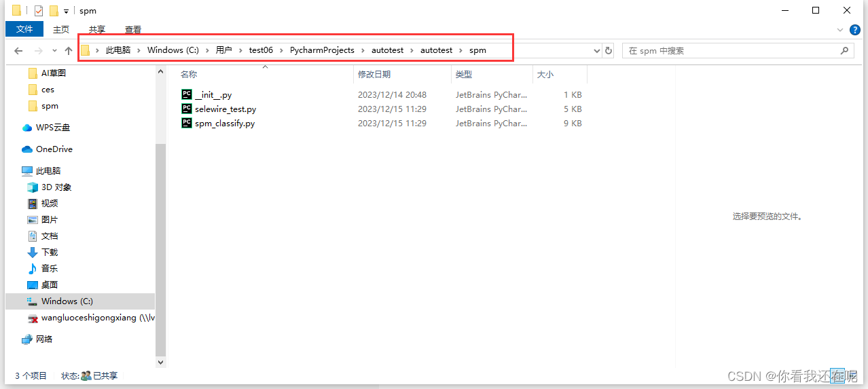This screenshot has width=868, height=389.
Task: Select the selewire_test.py file
Action: point(225,109)
